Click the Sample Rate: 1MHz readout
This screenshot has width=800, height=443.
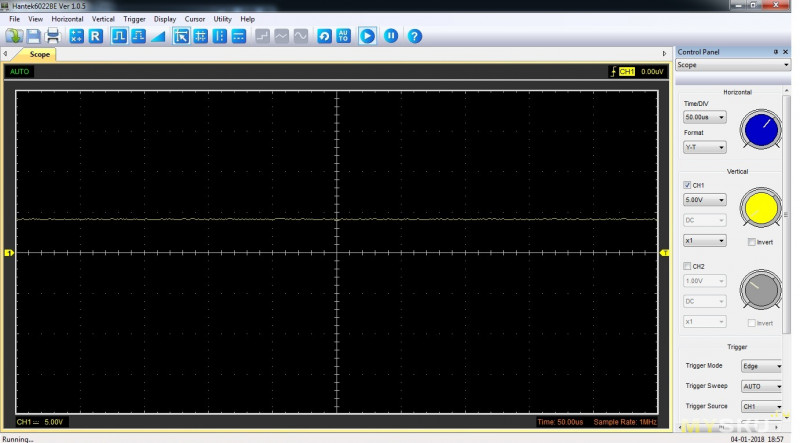[x=625, y=422]
